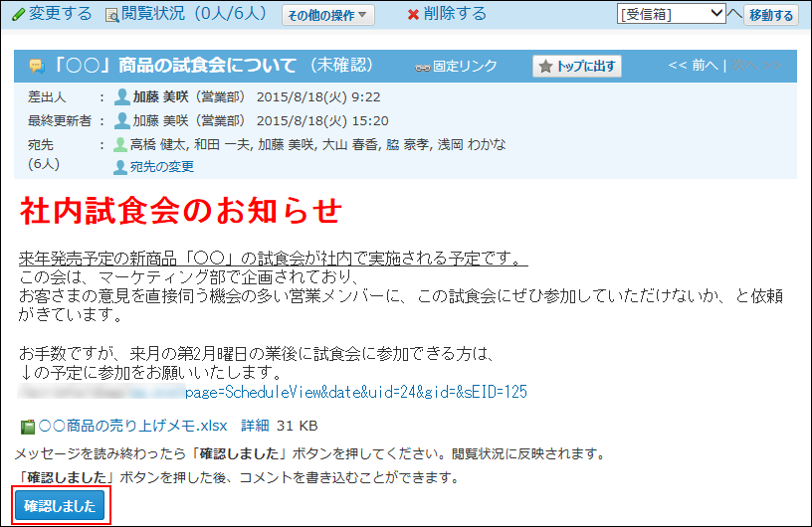Click the green pencil edit icon
The image size is (812, 527).
click(18, 15)
